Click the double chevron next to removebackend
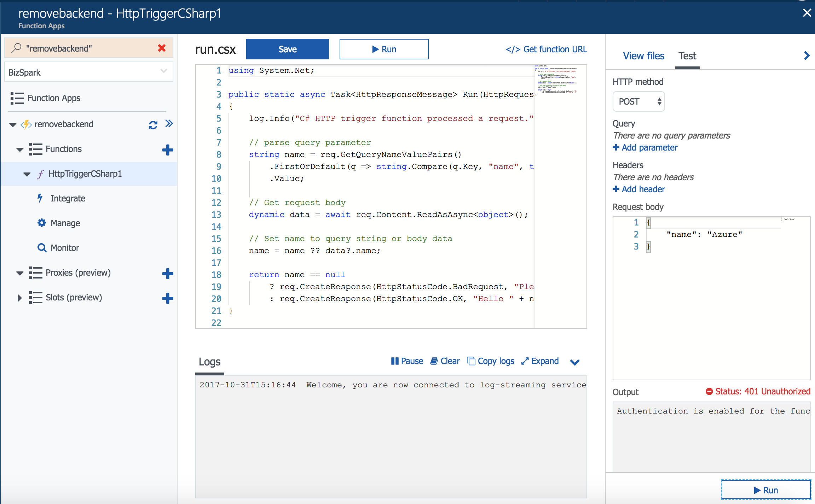Screen dimensions: 815x504 (169, 123)
